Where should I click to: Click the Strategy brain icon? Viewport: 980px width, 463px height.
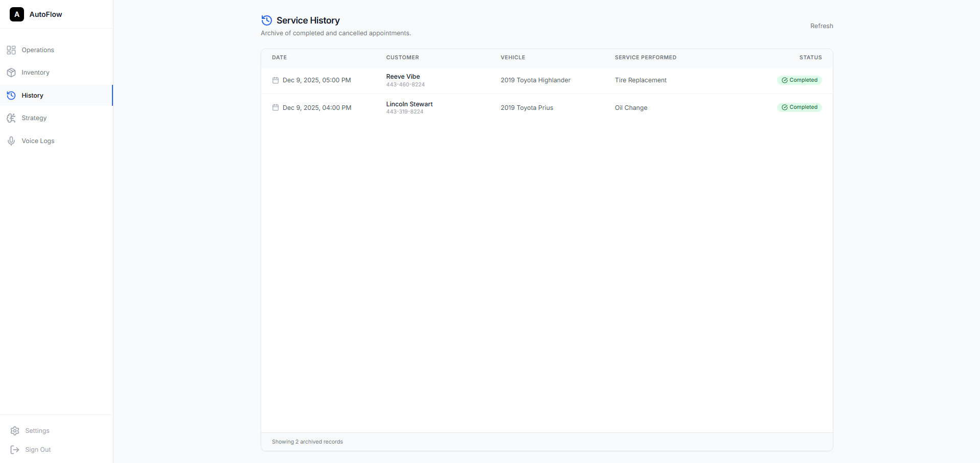click(x=11, y=118)
